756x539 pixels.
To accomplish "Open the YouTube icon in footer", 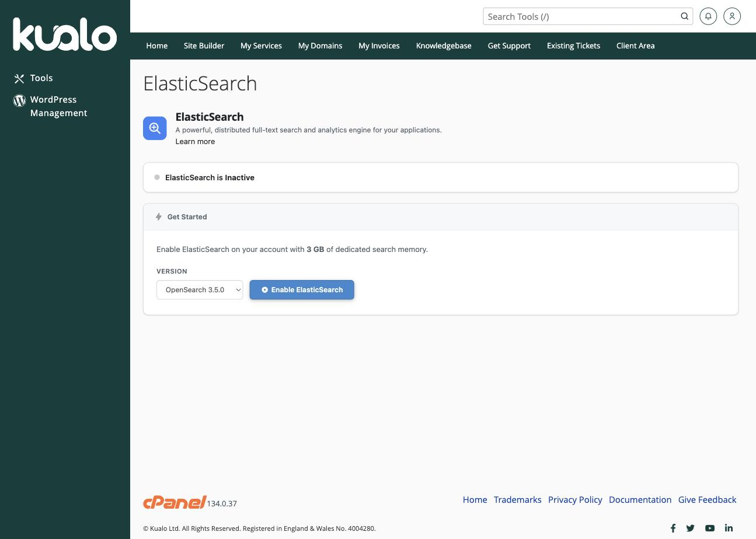I will pos(710,528).
